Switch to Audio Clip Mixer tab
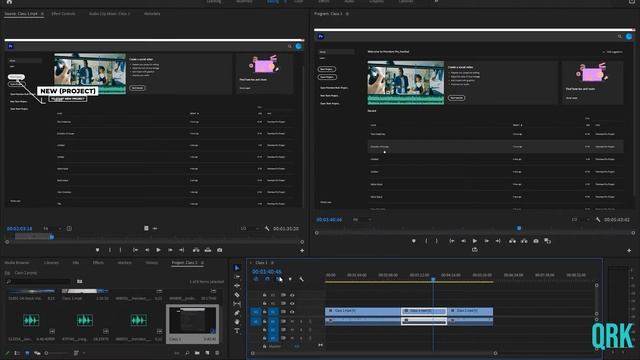The height and width of the screenshot is (360, 640). tap(109, 13)
